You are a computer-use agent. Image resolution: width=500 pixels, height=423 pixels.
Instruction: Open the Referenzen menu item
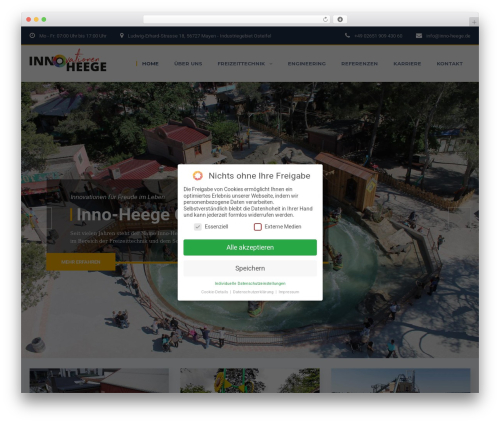coord(359,64)
